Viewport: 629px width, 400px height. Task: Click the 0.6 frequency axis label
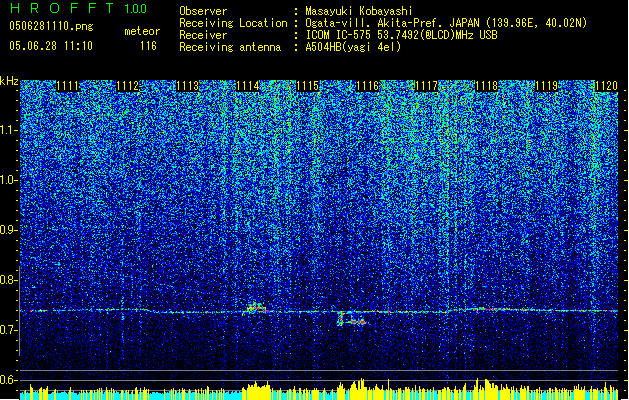[x=9, y=380]
